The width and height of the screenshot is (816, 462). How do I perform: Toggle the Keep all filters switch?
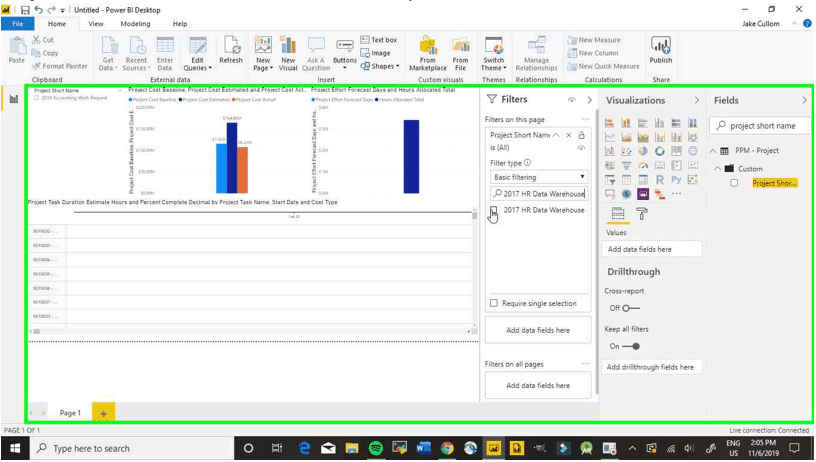tap(631, 346)
